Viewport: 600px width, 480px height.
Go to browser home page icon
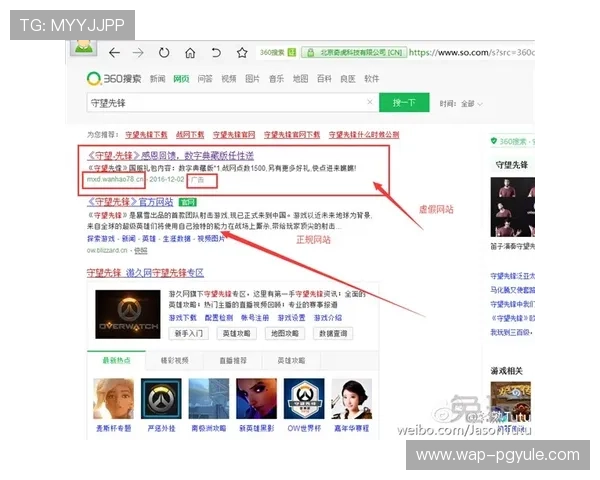[190, 52]
